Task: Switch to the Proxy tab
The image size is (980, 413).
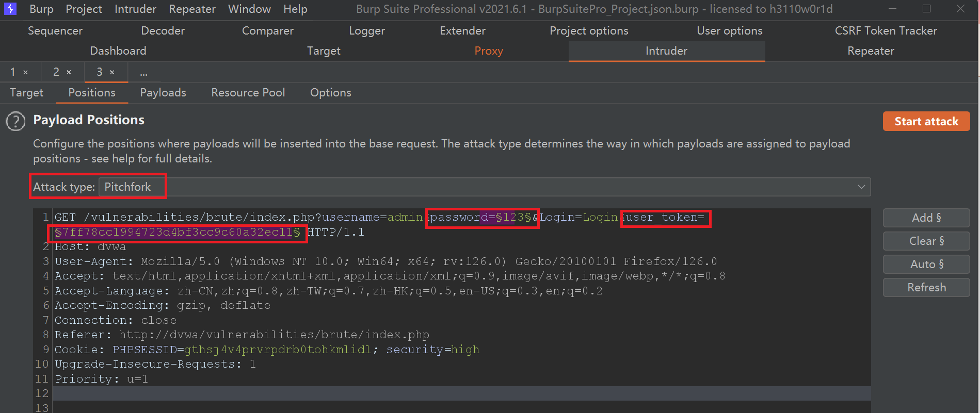Action: point(489,51)
